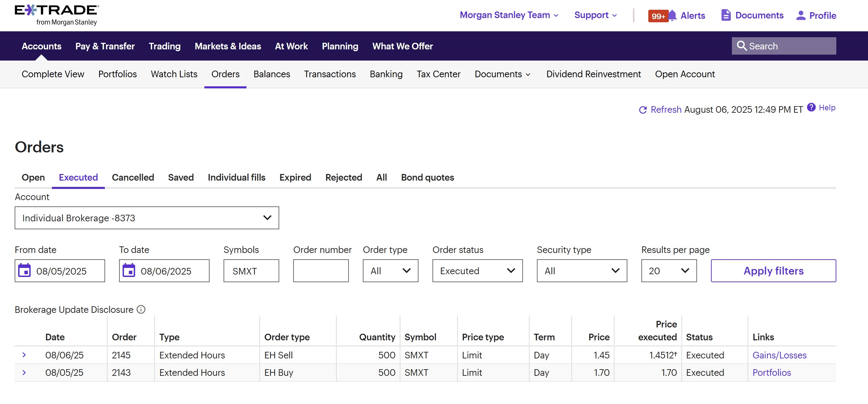Image resolution: width=868 pixels, height=404 pixels.
Task: Click Brokerage Update Disclosure info icon
Action: point(141,309)
